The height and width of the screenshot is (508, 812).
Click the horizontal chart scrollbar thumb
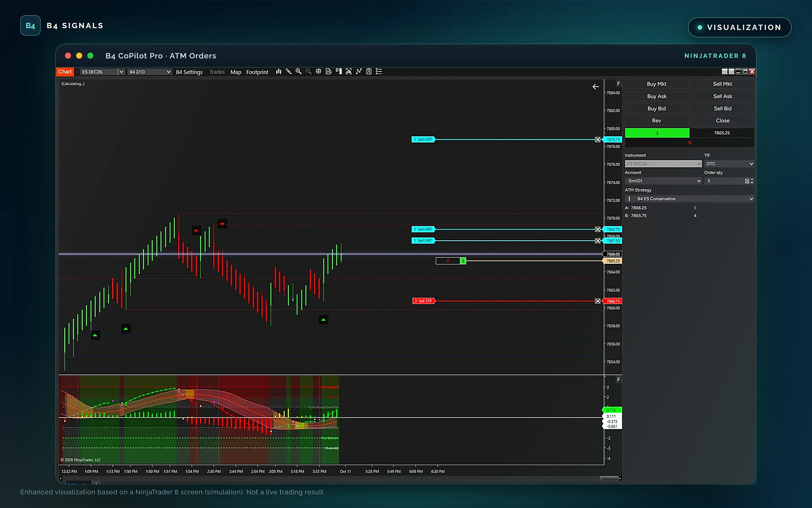point(609,479)
